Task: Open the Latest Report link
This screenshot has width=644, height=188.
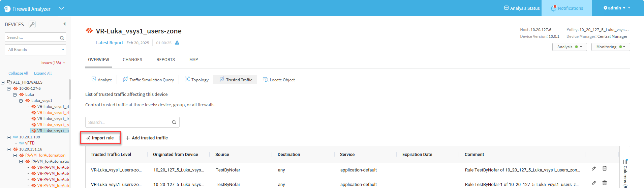Action: click(110, 43)
